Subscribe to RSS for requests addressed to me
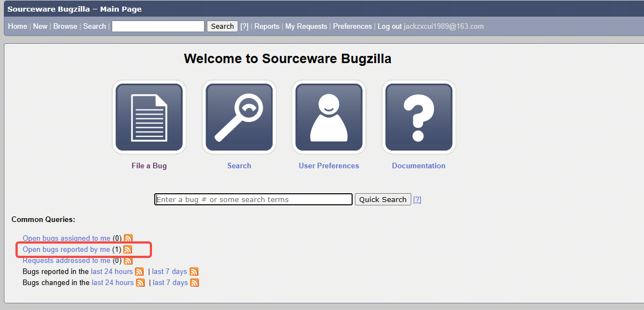644x310 pixels. [x=129, y=260]
